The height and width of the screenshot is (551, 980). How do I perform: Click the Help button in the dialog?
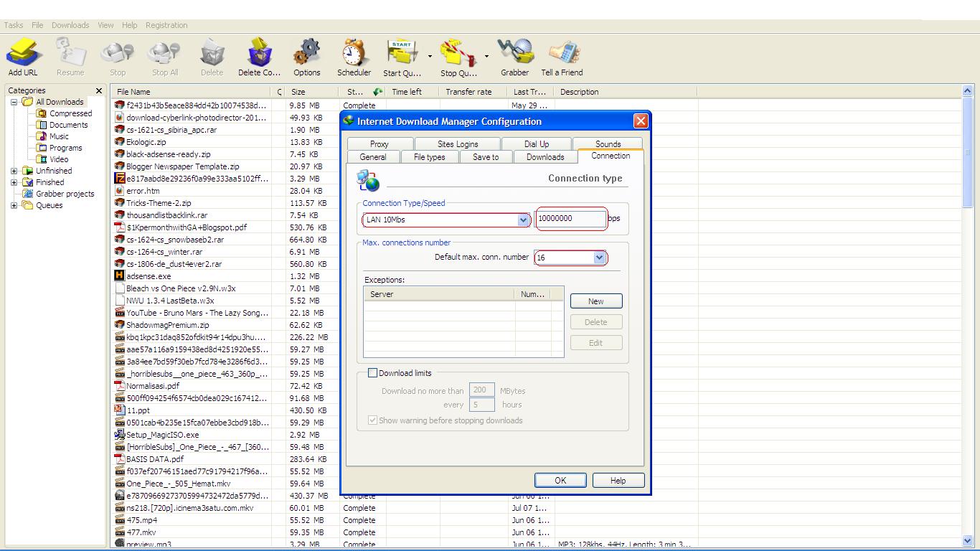point(618,481)
